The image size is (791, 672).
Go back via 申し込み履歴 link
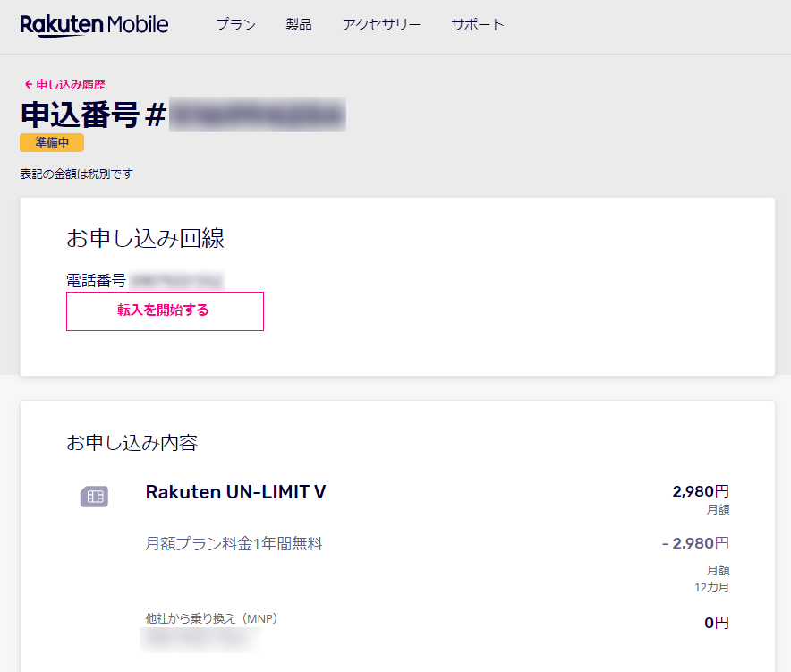pyautogui.click(x=71, y=84)
